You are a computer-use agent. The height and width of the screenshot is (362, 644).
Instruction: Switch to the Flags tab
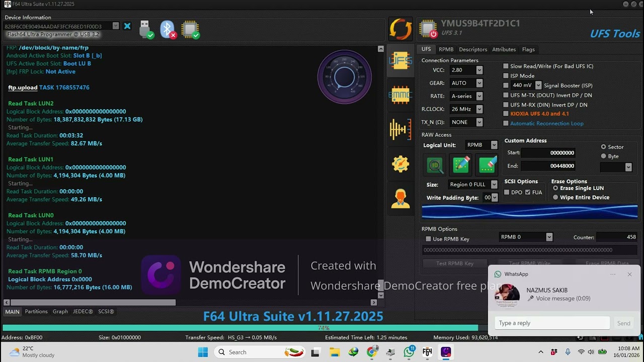(528, 49)
